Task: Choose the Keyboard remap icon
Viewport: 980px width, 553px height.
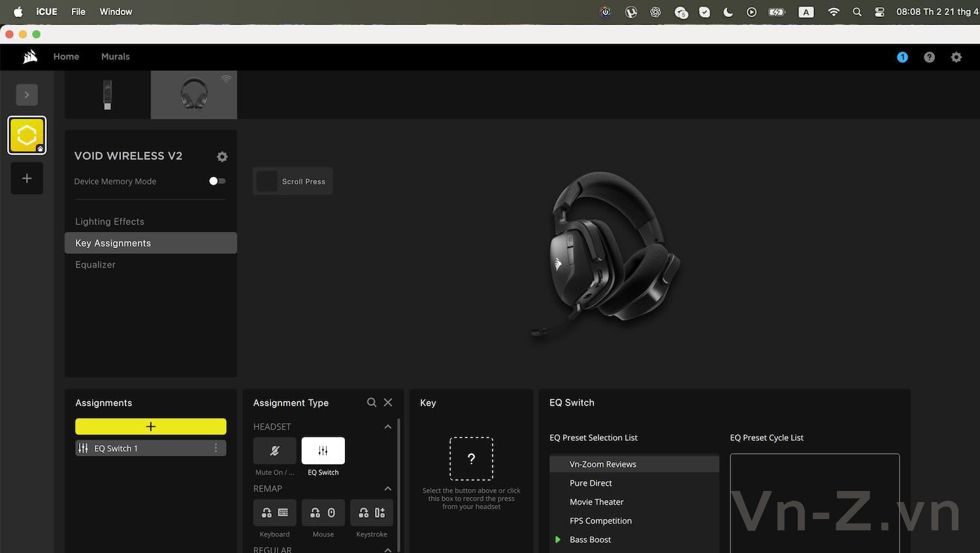Action: pyautogui.click(x=274, y=513)
